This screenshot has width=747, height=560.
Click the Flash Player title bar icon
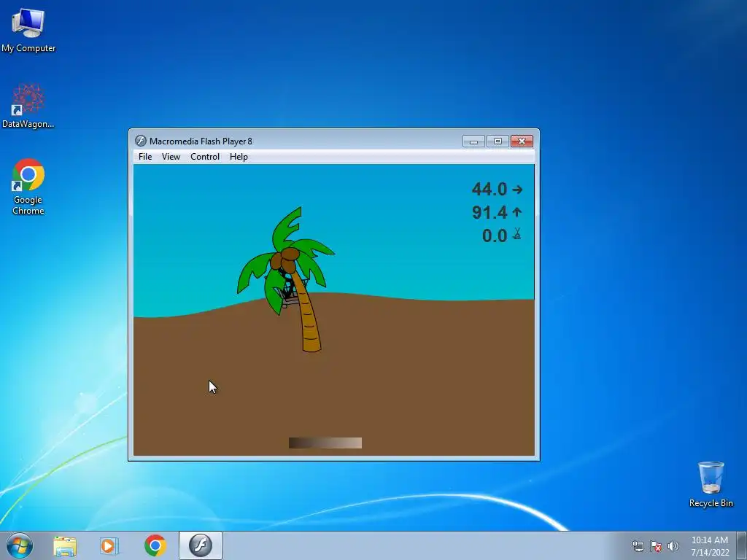(x=141, y=141)
